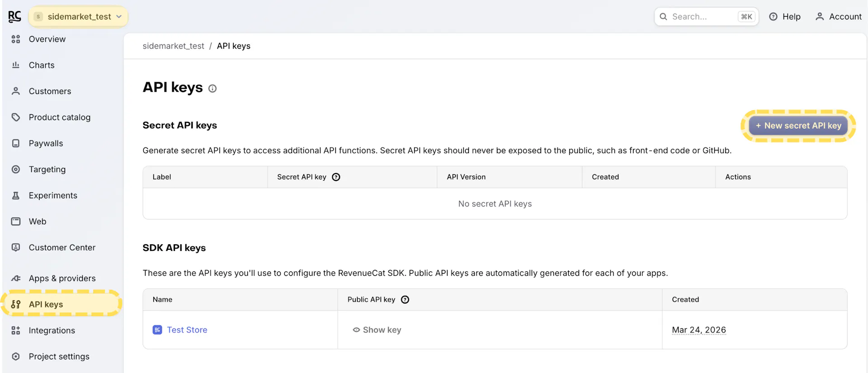Open the Account menu

(x=839, y=17)
